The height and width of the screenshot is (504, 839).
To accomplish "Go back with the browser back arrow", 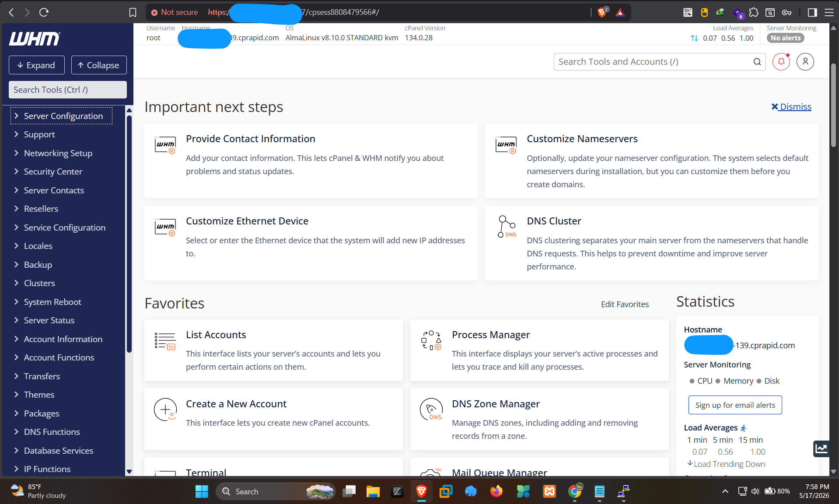I will pyautogui.click(x=11, y=12).
